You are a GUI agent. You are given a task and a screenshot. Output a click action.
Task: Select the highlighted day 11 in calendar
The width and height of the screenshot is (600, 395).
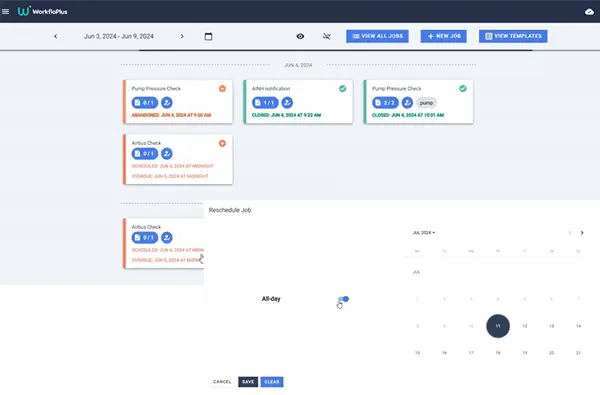tap(498, 326)
